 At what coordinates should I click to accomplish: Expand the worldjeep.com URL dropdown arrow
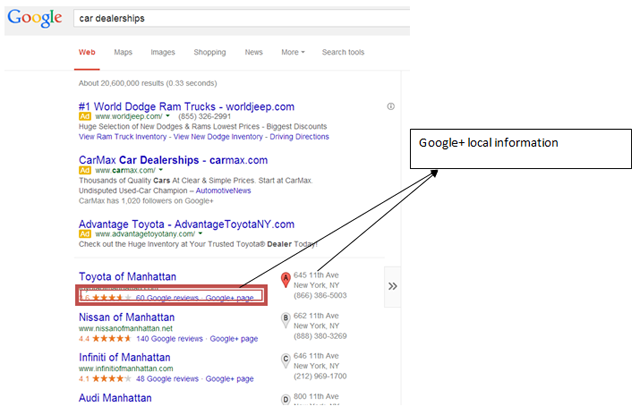pyautogui.click(x=167, y=116)
